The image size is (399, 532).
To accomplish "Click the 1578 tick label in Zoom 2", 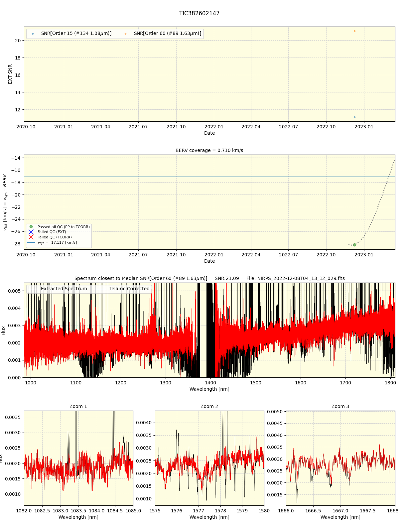I will click(220, 510).
